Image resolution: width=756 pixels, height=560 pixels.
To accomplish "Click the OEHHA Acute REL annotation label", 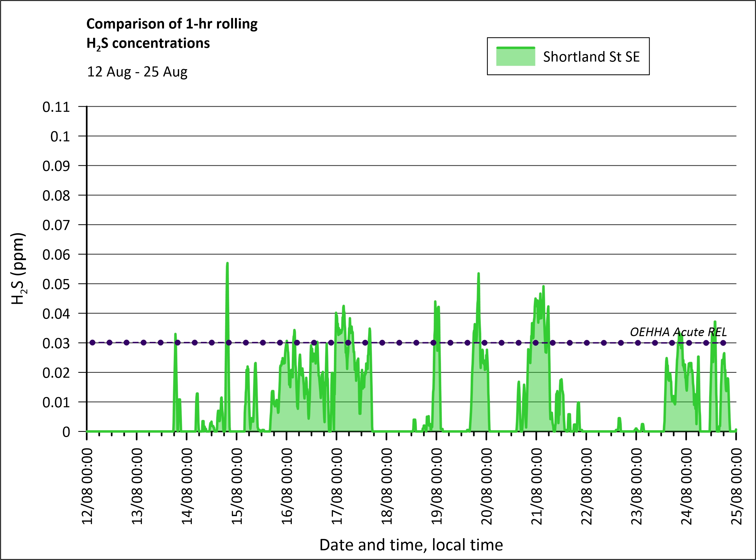I will (678, 332).
